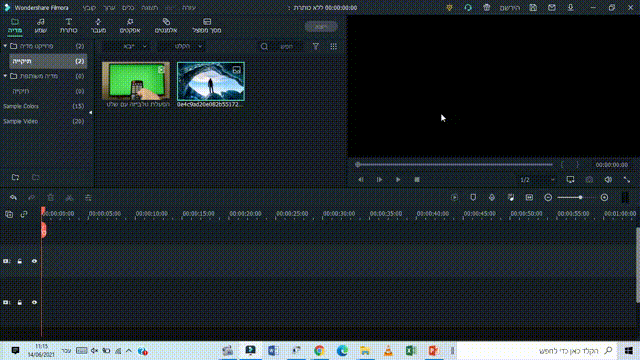Viewport: 640px width, 360px height.
Task: Click the Render preview icon
Action: [x=454, y=198]
